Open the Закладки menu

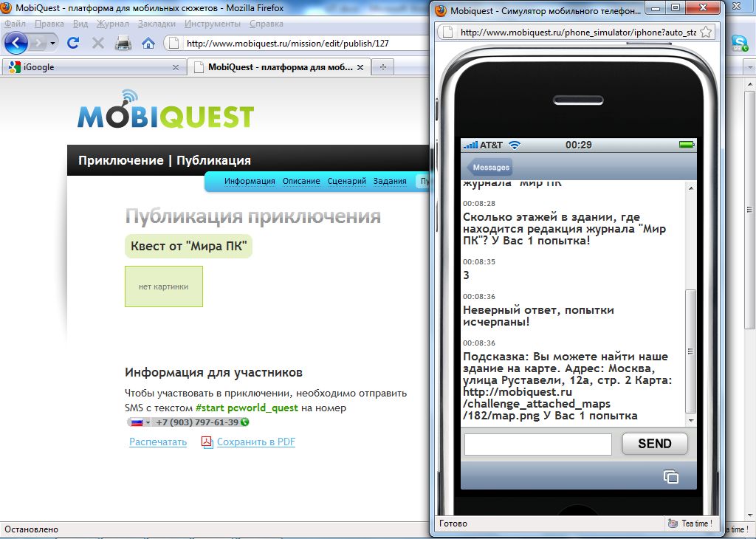tap(157, 24)
